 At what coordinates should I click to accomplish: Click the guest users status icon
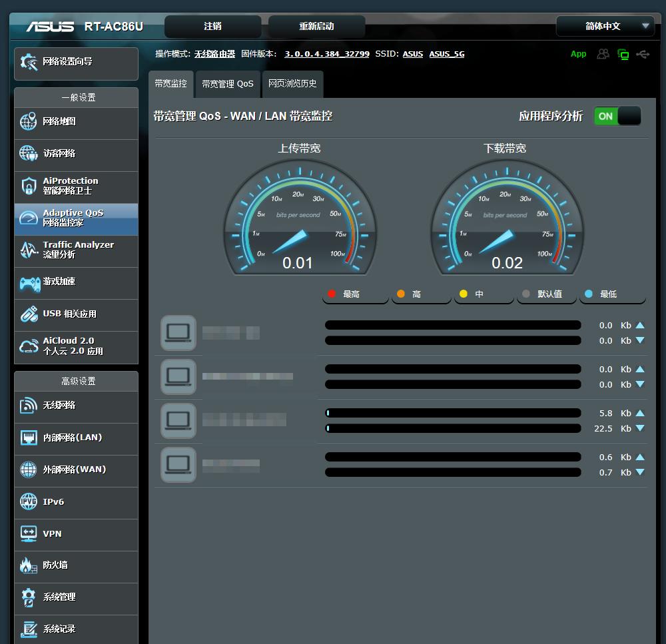(603, 54)
